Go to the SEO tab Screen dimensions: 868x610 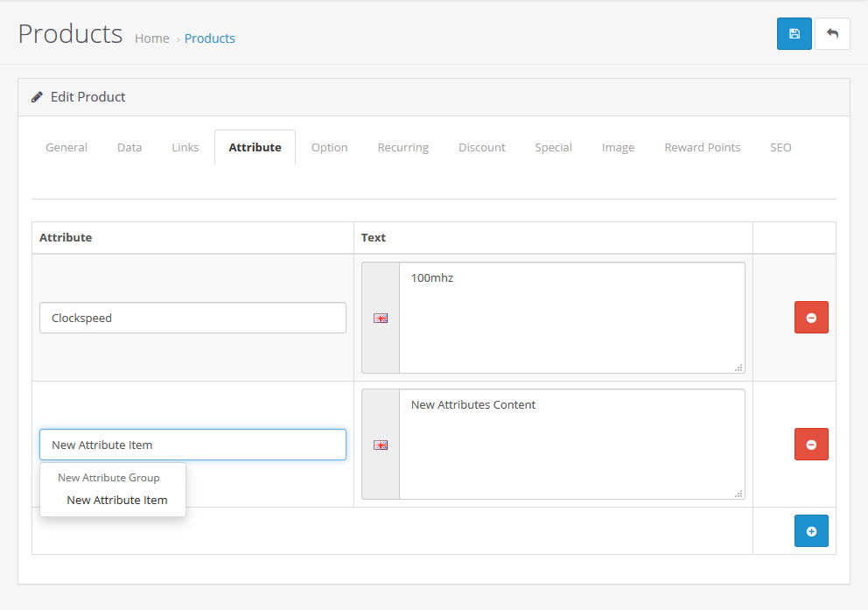(x=780, y=147)
